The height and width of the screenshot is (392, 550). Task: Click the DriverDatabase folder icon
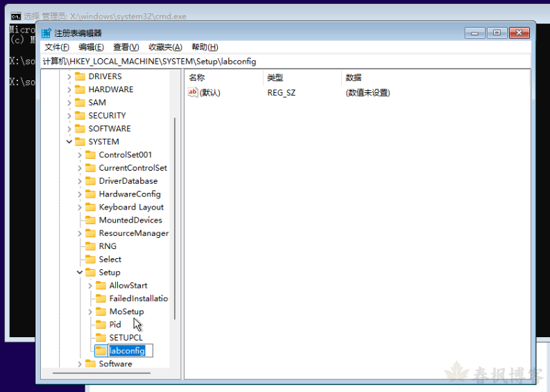coord(90,180)
